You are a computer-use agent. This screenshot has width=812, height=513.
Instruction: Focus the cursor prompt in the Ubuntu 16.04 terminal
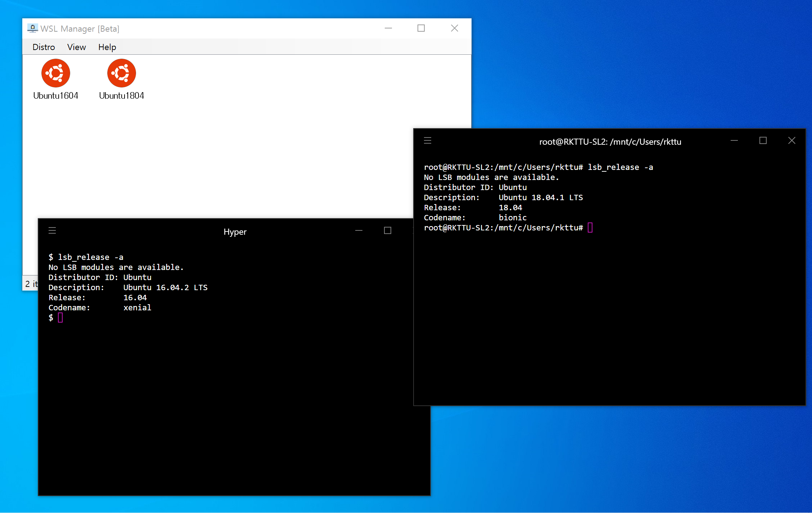60,318
